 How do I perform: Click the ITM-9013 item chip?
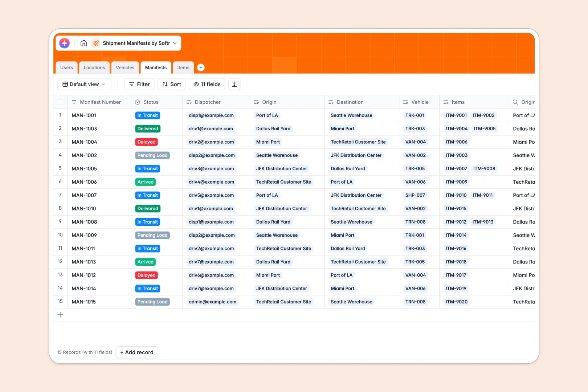point(483,222)
